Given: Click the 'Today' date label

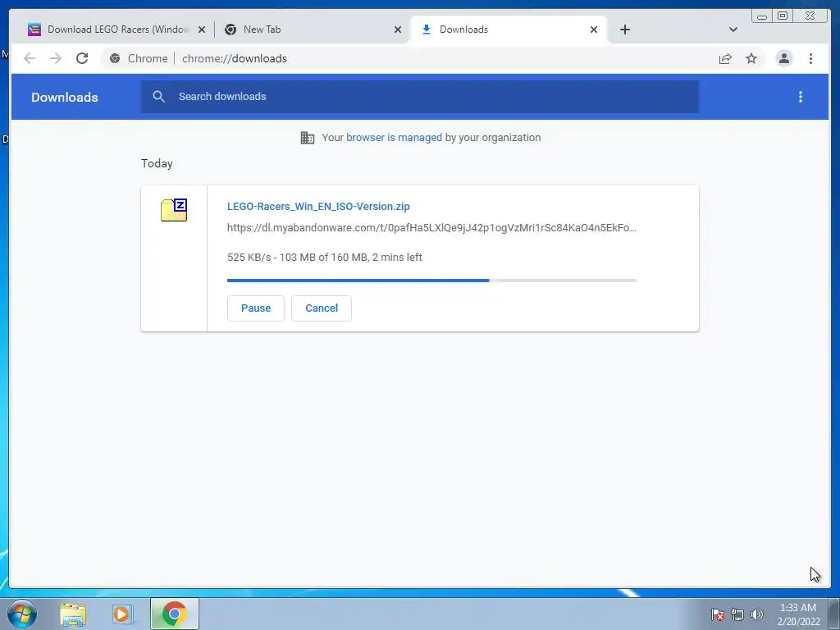Looking at the screenshot, I should (x=157, y=163).
